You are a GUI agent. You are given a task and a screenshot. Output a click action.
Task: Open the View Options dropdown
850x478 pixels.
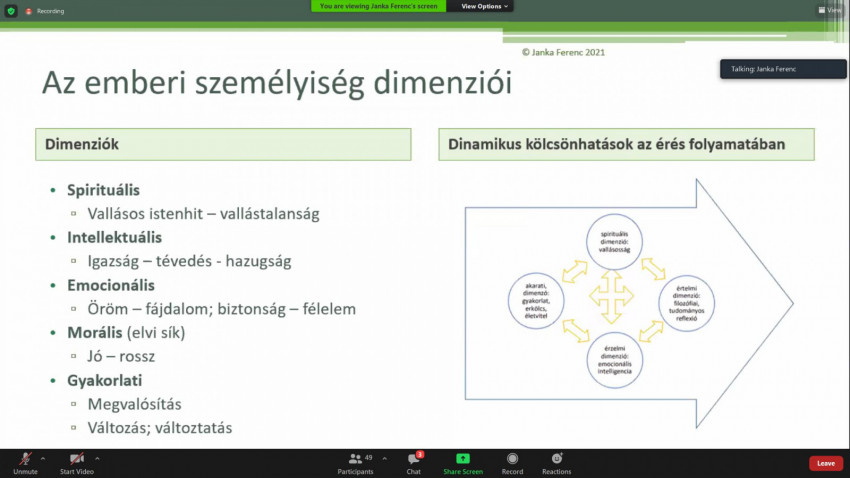(485, 6)
